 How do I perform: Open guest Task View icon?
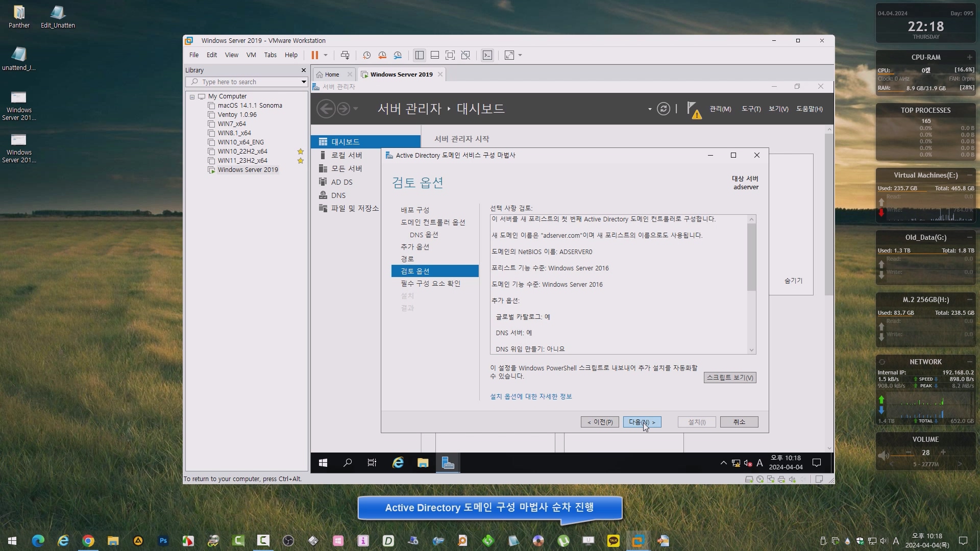tap(372, 463)
